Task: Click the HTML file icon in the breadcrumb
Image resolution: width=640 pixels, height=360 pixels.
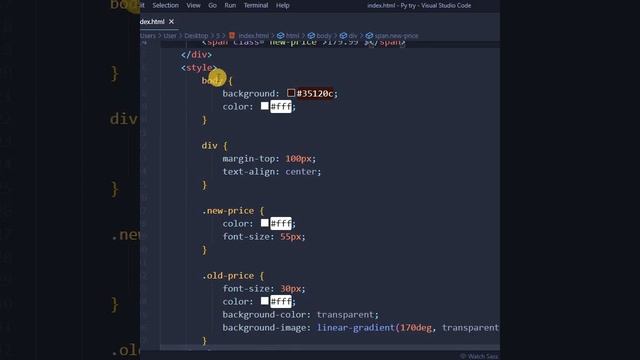Action: (x=232, y=36)
